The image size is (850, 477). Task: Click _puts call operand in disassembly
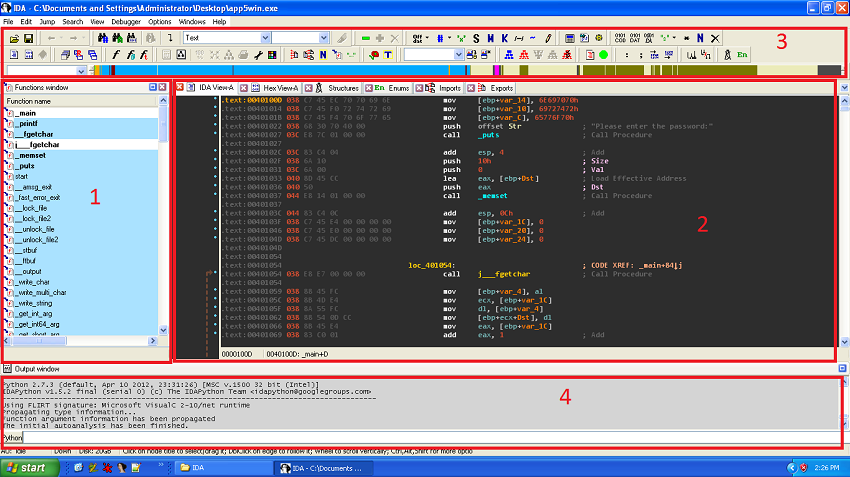[x=488, y=135]
